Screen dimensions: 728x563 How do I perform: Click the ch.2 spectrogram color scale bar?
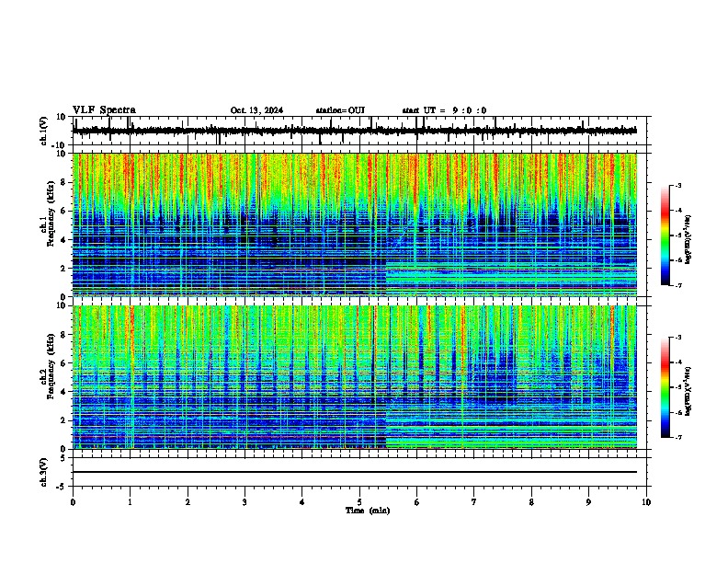coord(665,387)
